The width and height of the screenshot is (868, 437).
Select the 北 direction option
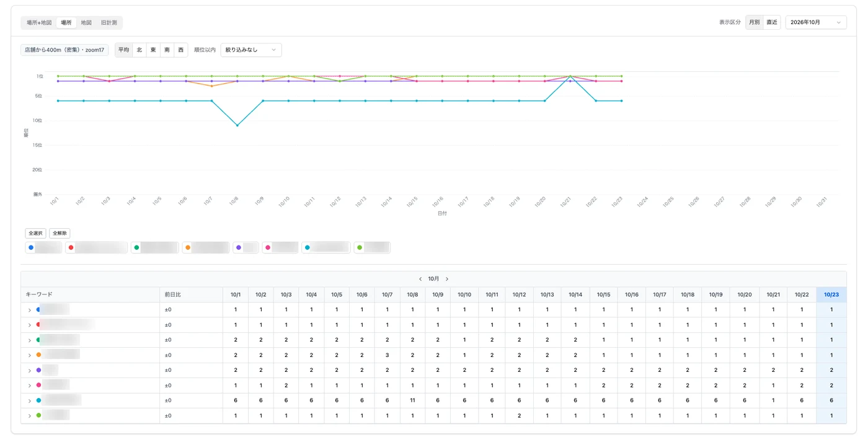coord(139,50)
